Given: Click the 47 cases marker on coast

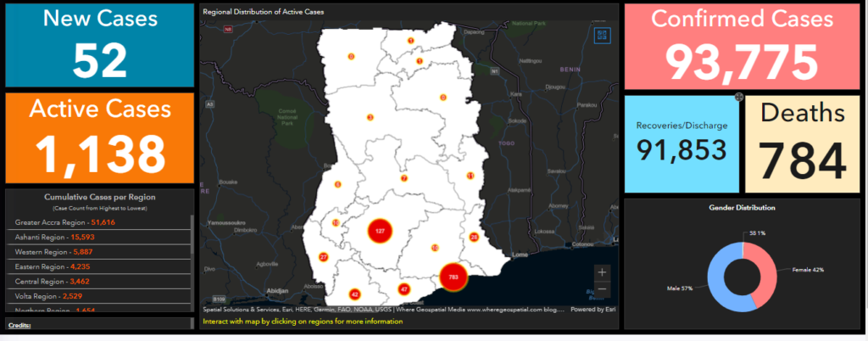Looking at the screenshot, I should coord(404,289).
